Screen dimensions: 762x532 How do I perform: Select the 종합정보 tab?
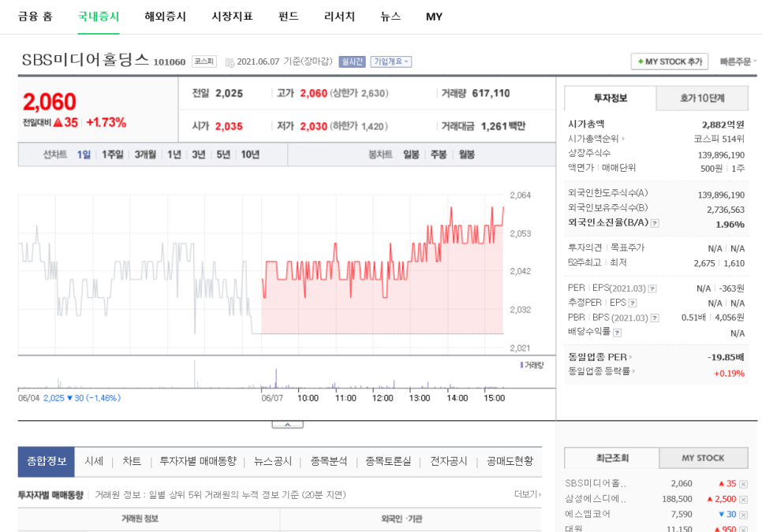point(47,462)
